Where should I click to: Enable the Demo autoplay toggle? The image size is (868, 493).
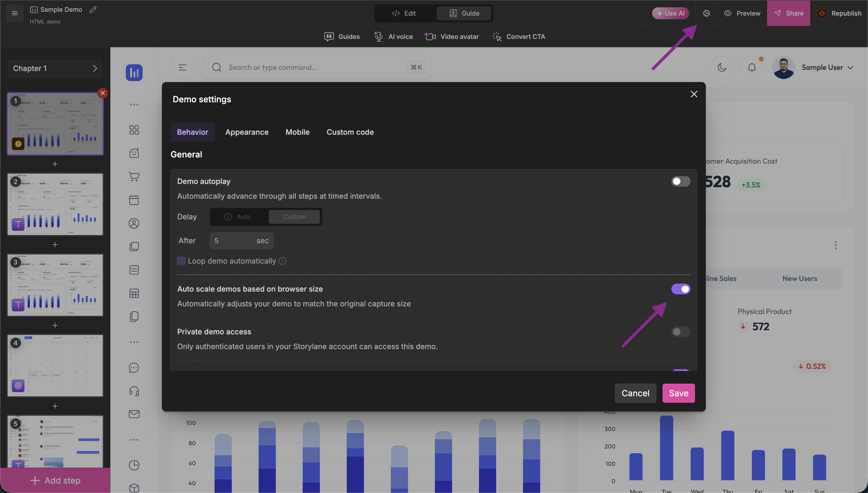(x=680, y=182)
